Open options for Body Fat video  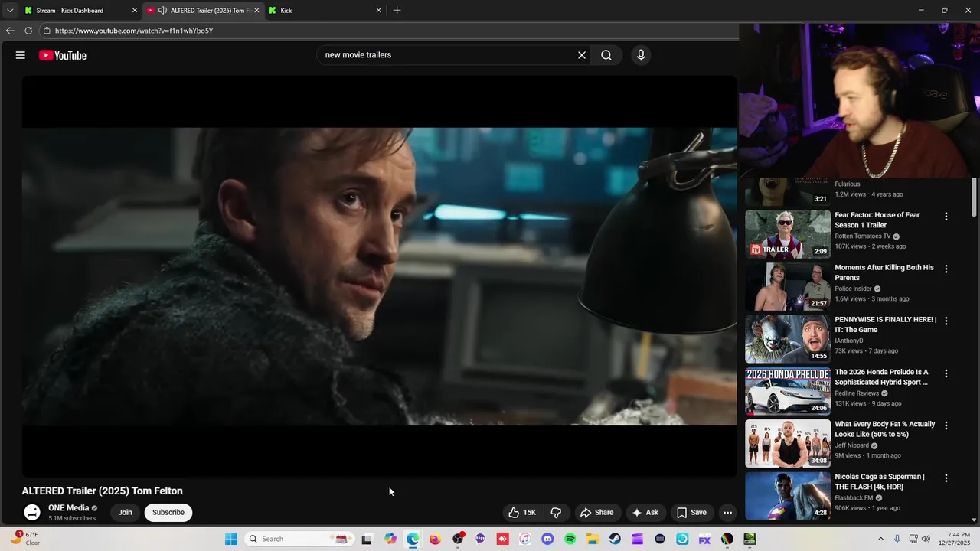(x=946, y=425)
